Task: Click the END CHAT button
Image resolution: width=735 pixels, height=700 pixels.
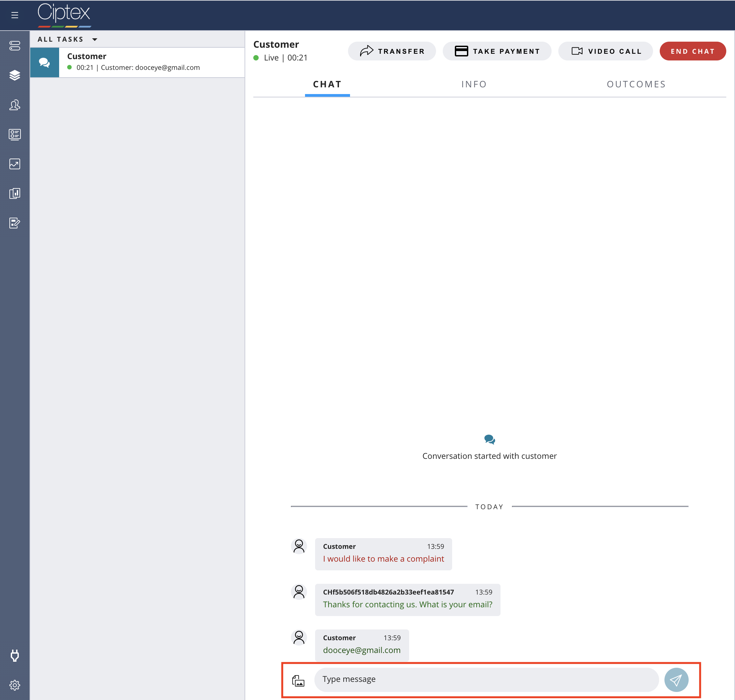Action: [x=692, y=51]
